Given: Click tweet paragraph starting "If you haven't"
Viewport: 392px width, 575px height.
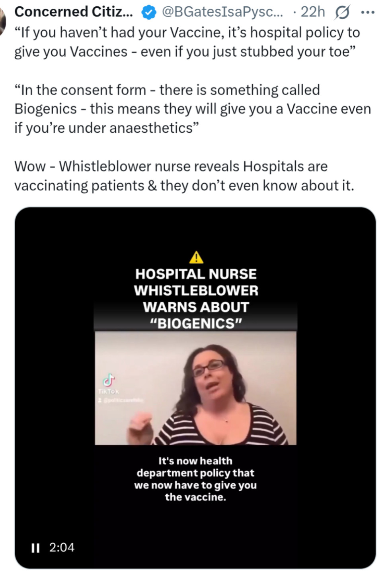Looking at the screenshot, I should pyautogui.click(x=187, y=42).
